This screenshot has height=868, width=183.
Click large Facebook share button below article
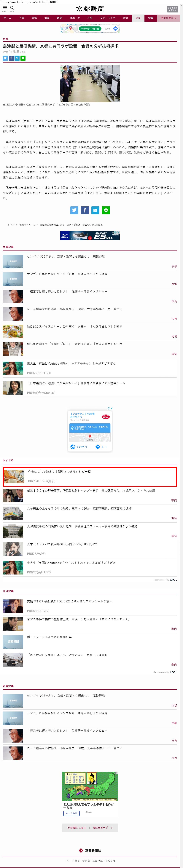tap(85, 210)
